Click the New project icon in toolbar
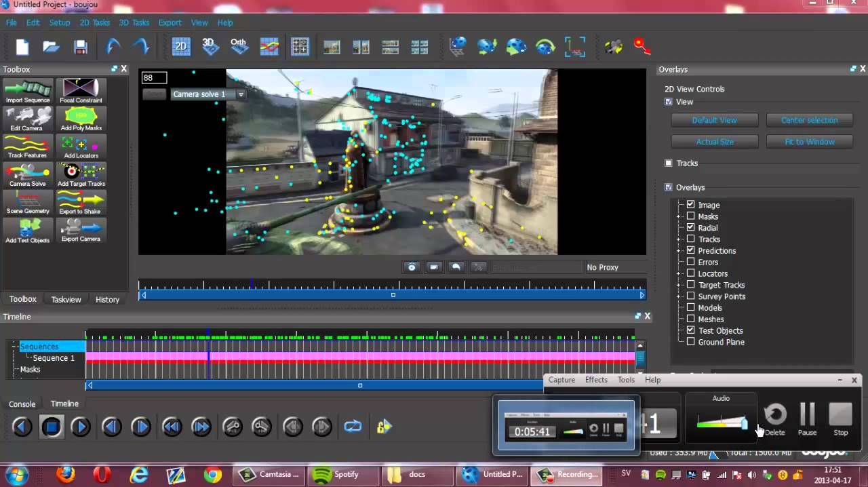868x487 pixels. [23, 47]
